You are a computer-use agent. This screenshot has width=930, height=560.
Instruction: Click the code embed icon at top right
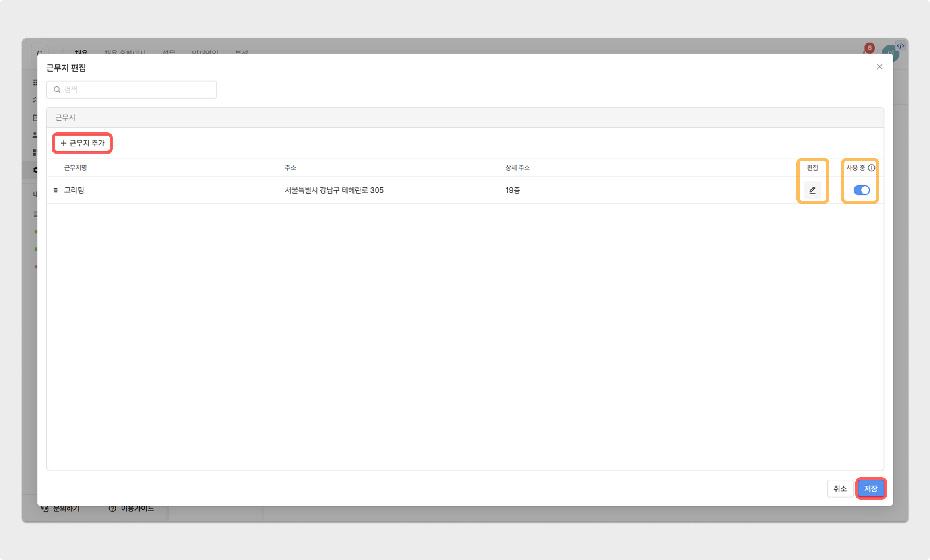(x=900, y=46)
